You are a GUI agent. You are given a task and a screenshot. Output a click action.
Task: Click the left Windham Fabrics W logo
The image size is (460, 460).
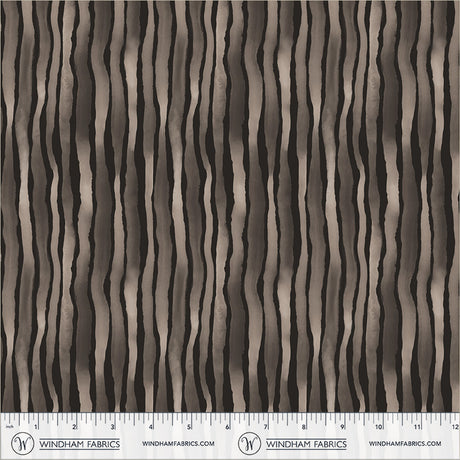(x=22, y=444)
